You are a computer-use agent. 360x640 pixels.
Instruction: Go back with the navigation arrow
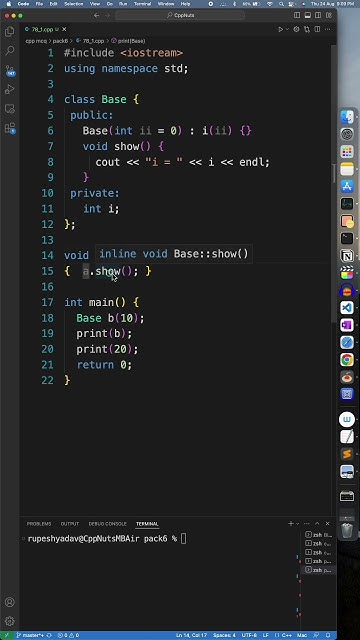pos(96,16)
